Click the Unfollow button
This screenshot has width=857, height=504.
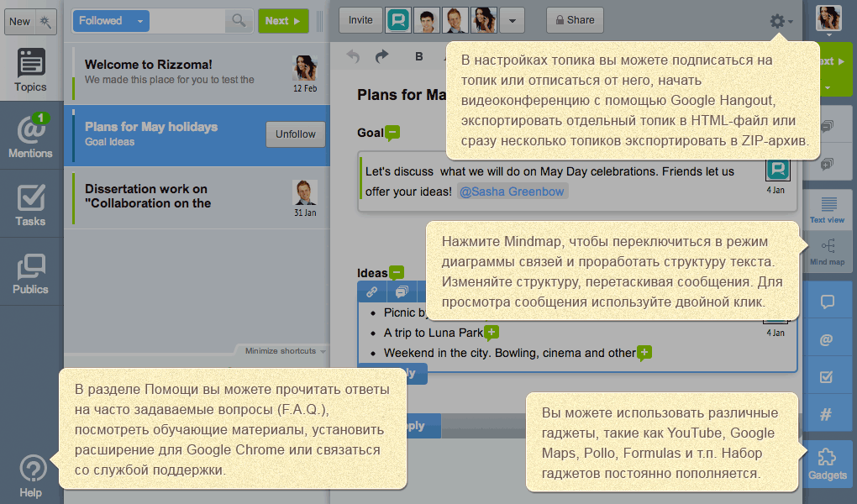tap(295, 134)
